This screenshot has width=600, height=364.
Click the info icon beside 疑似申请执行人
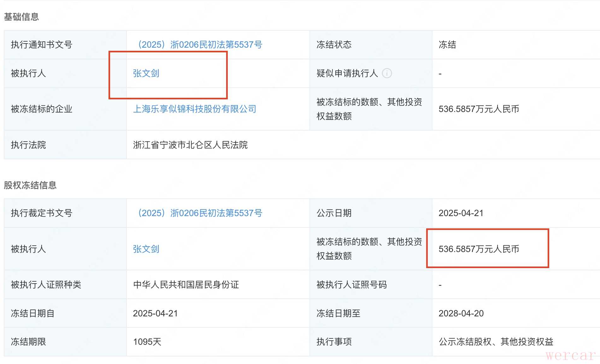click(x=387, y=73)
